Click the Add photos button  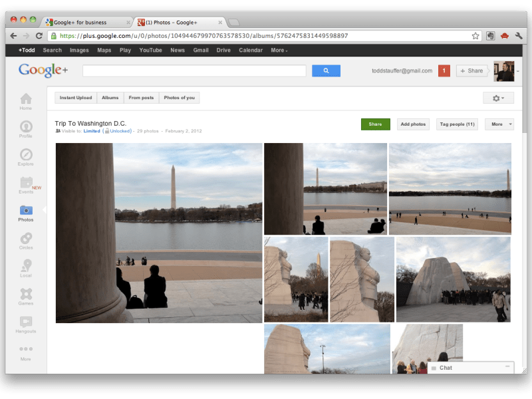(x=413, y=124)
